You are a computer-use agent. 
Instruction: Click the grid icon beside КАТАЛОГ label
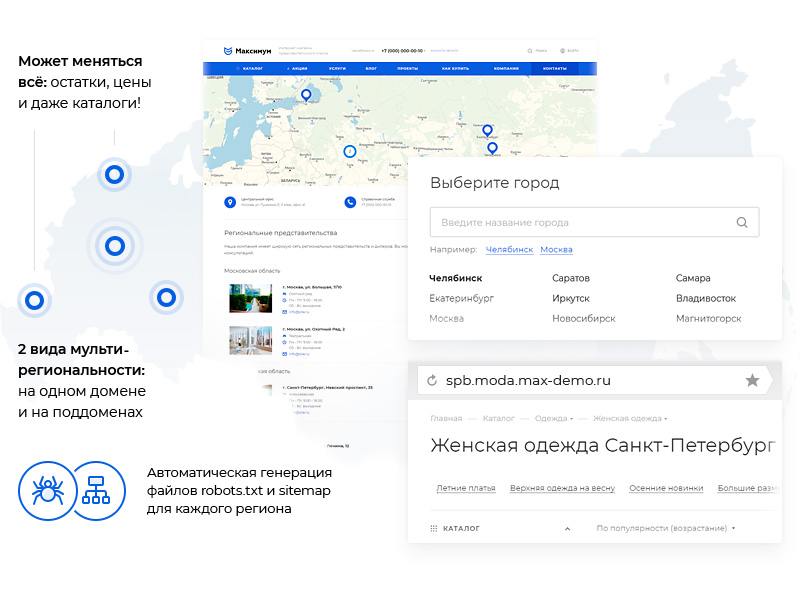point(433,527)
